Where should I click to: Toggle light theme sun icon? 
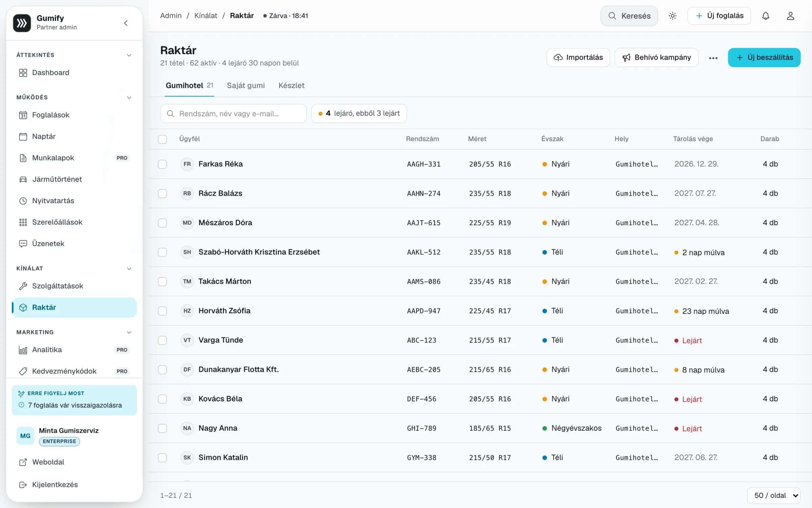point(673,16)
